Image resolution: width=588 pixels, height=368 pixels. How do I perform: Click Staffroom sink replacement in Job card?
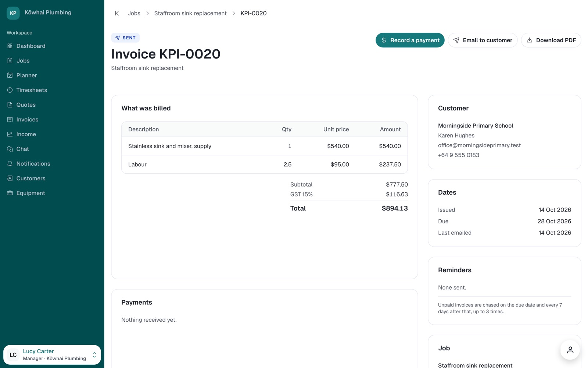475,365
